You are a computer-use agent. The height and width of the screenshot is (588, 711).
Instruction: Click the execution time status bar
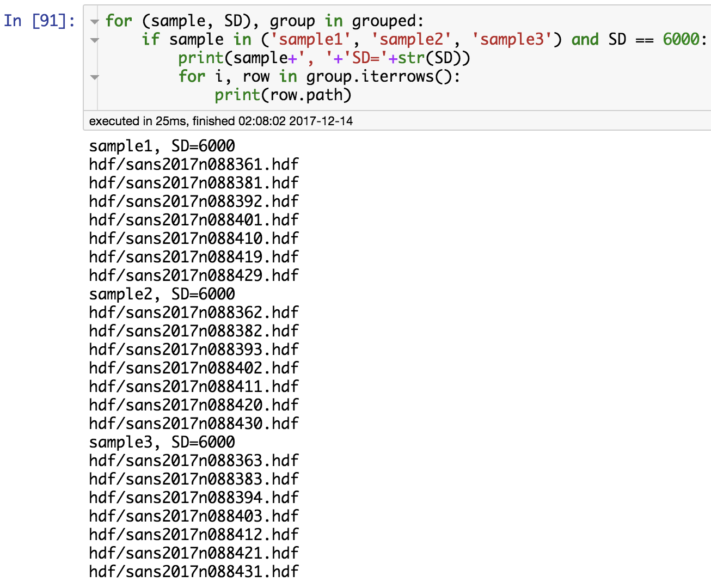point(218,121)
